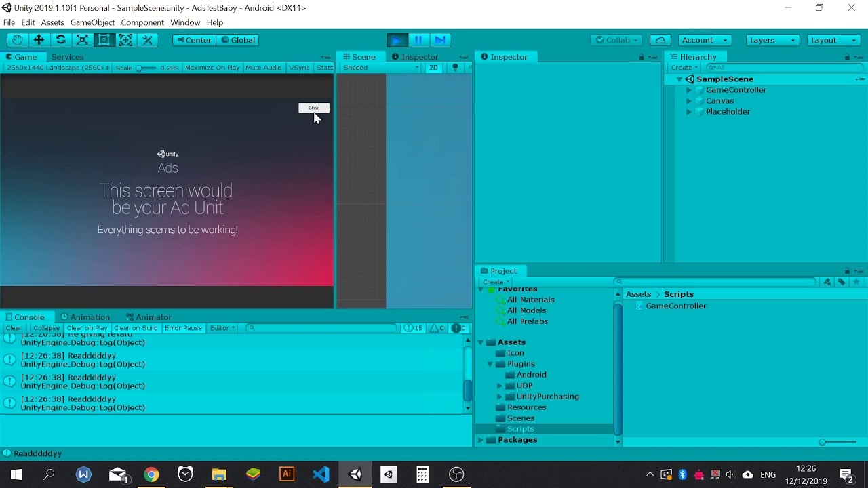Image resolution: width=868 pixels, height=488 pixels.
Task: Open the Project Create dropdown
Action: tap(496, 282)
